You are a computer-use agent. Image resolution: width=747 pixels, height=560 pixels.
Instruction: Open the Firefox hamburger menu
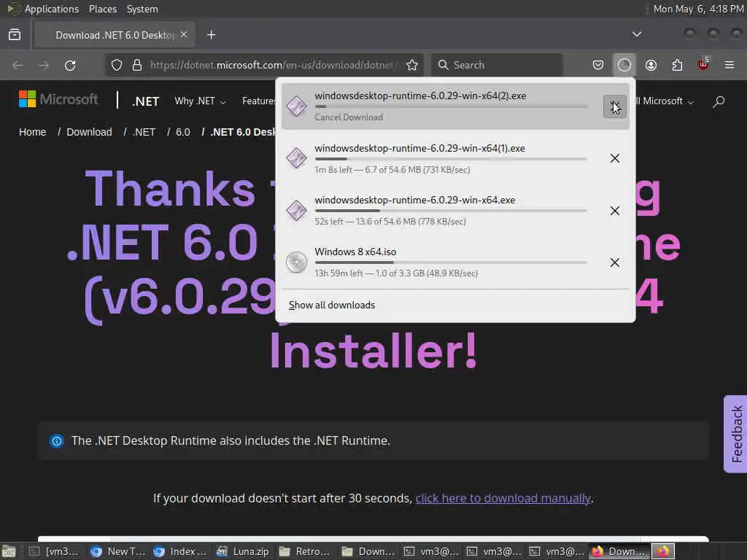(729, 65)
